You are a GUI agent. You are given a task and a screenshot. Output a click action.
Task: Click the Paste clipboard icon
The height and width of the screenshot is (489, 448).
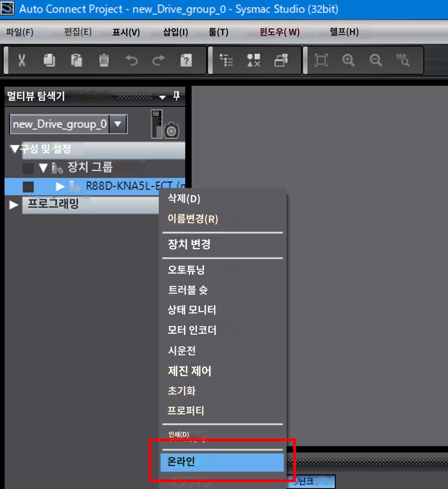(x=76, y=60)
